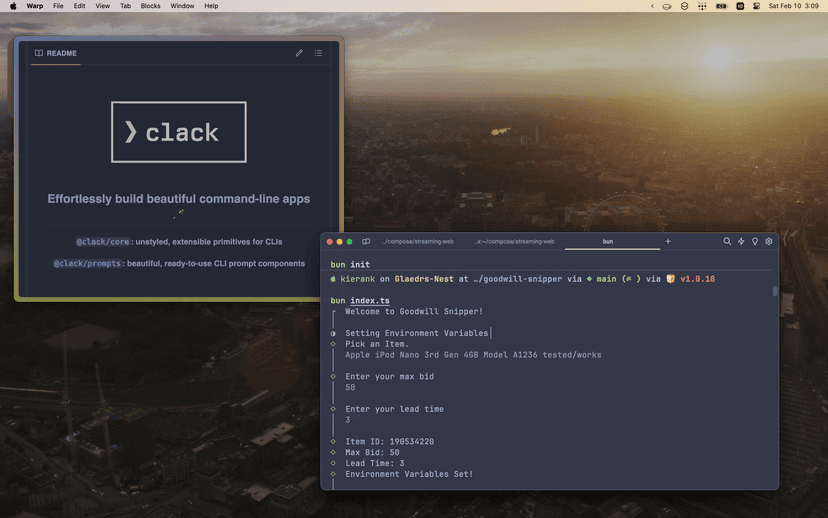This screenshot has width=828, height=518.
Task: Open Control Center in menu bar
Action: click(756, 6)
